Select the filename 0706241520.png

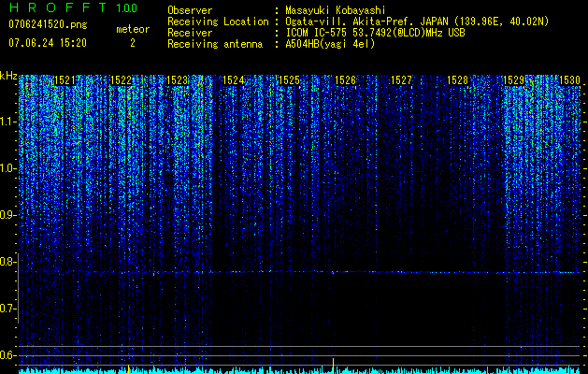click(48, 24)
